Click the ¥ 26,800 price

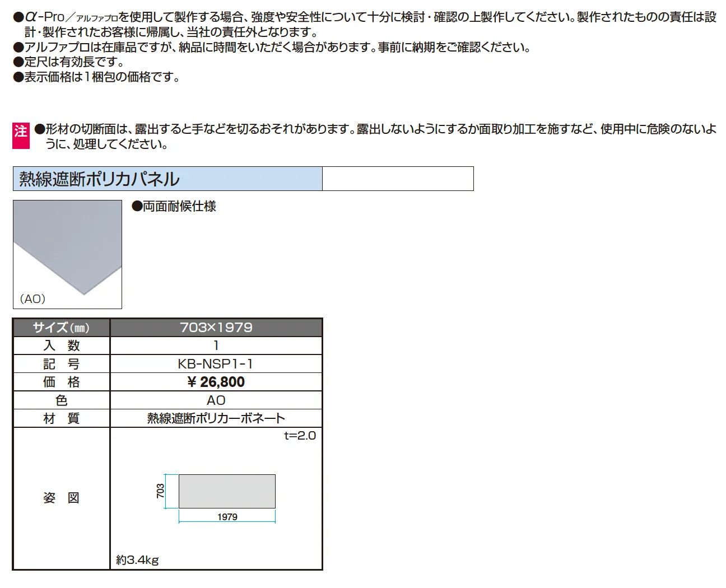pos(216,382)
